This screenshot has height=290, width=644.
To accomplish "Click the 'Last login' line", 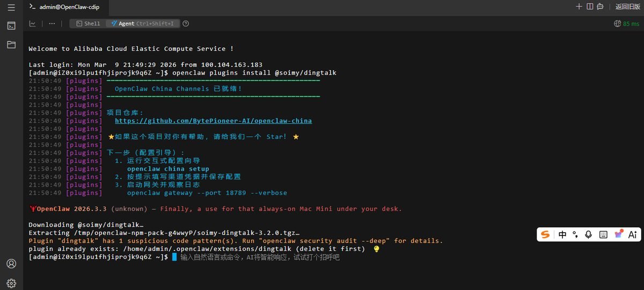I will pyautogui.click(x=145, y=64).
